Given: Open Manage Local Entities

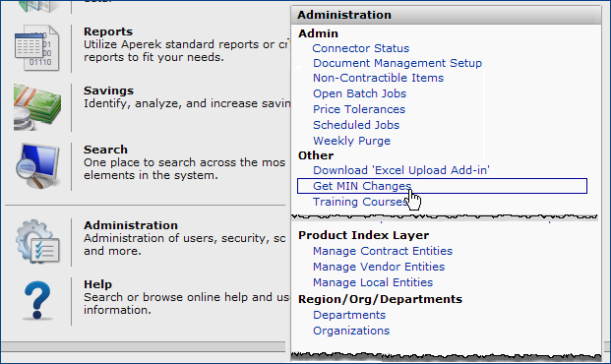Looking at the screenshot, I should point(373,282).
